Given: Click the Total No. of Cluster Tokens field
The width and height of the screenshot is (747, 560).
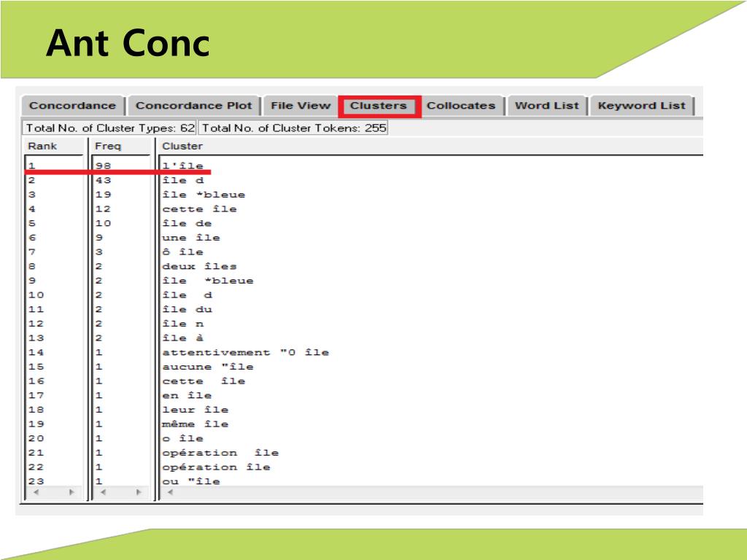Looking at the screenshot, I should click(x=293, y=128).
